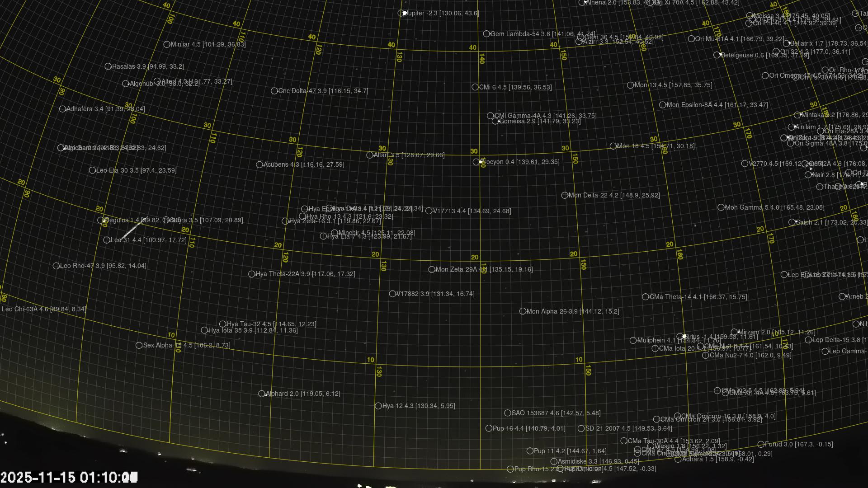Click the Saiph star marker
Screen dimensions: 868x488
[x=792, y=222]
